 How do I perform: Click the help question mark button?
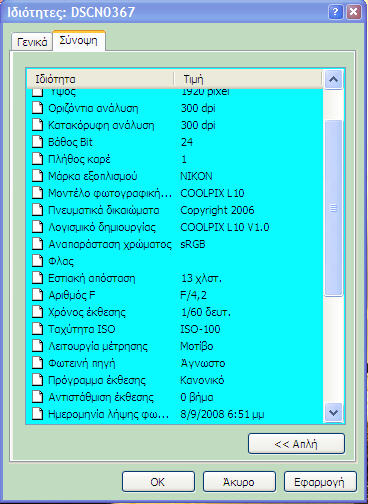pos(335,12)
